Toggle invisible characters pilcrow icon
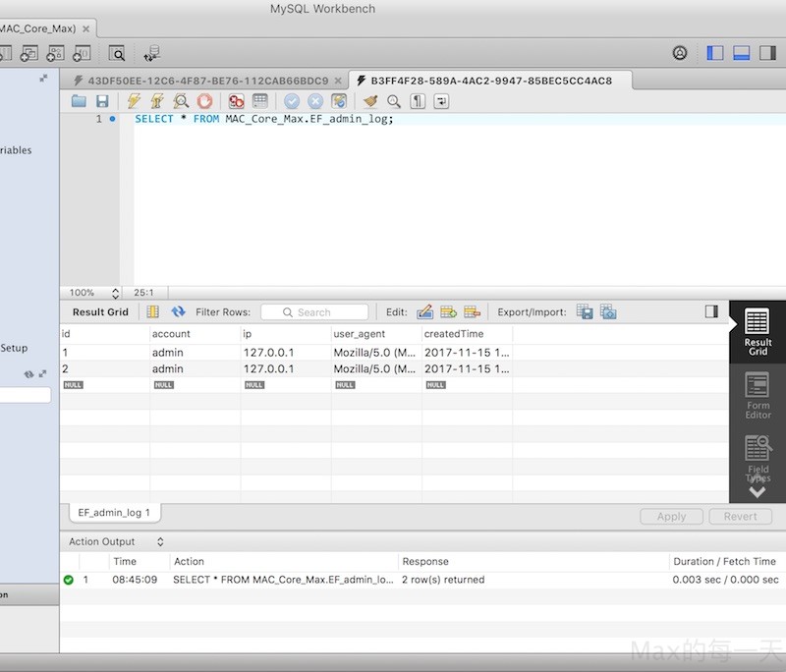Viewport: 786px width, 672px height. 418,101
